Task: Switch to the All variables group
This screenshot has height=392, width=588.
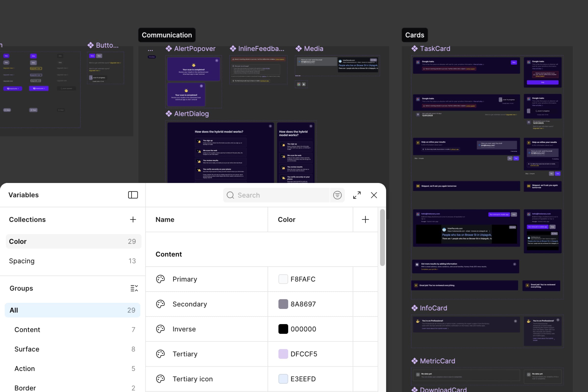Action: 73,310
